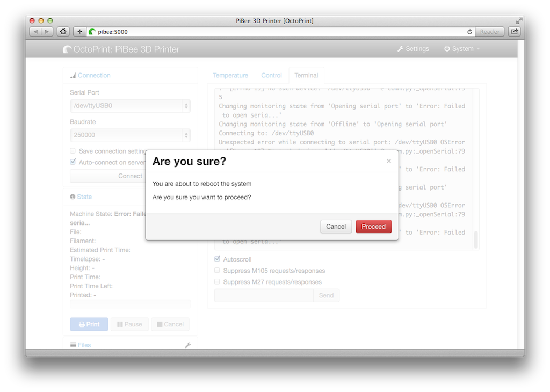Toggle Auto-connect on server startup checkbox
This screenshot has width=550, height=392.
(73, 162)
